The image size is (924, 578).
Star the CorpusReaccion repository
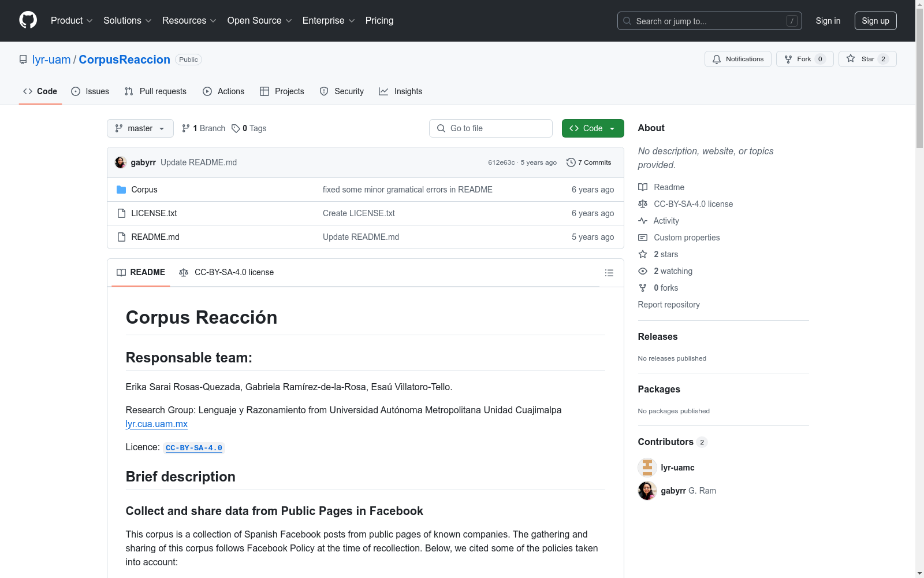point(867,59)
